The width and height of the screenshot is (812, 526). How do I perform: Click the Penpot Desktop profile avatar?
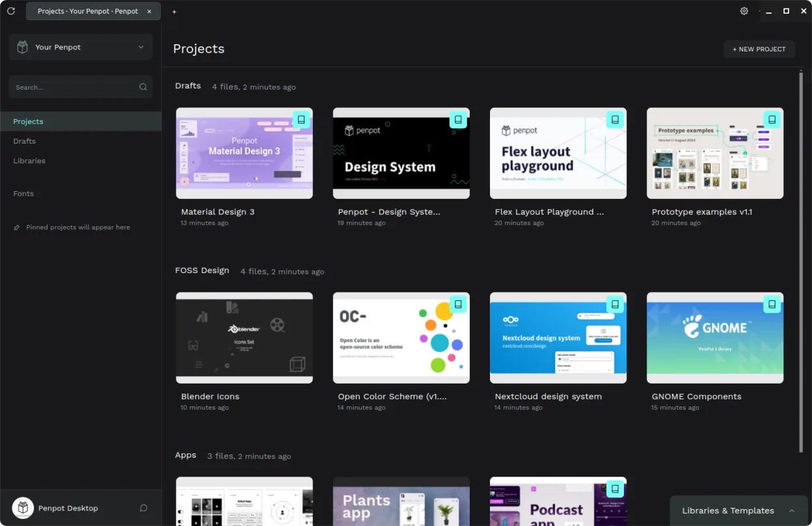[23, 508]
